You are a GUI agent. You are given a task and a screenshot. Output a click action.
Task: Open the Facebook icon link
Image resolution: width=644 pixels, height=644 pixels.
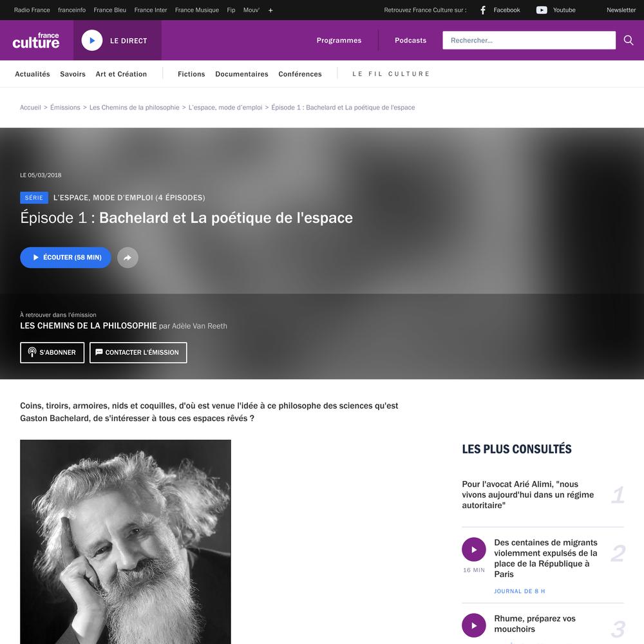point(483,10)
